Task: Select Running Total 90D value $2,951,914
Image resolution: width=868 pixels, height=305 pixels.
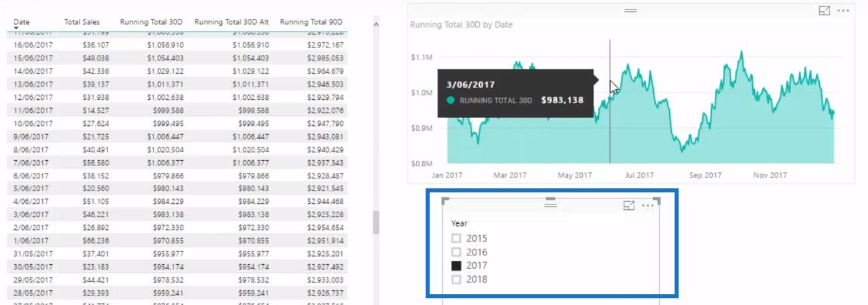Action: [325, 241]
